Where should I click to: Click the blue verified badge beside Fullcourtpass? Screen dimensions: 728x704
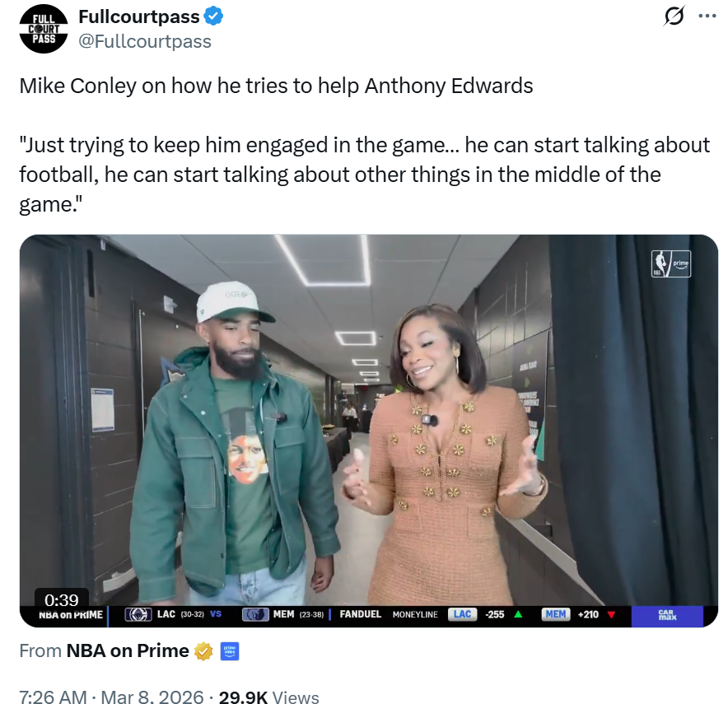click(213, 16)
